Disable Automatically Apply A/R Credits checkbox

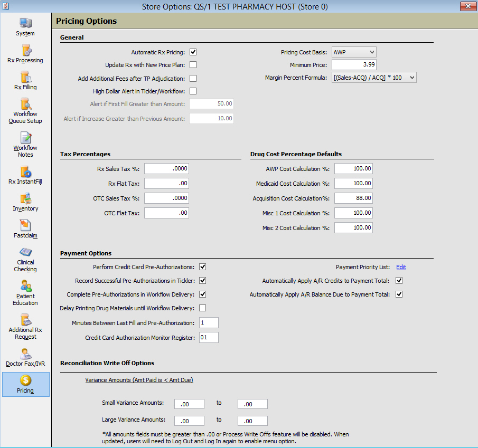[399, 281]
